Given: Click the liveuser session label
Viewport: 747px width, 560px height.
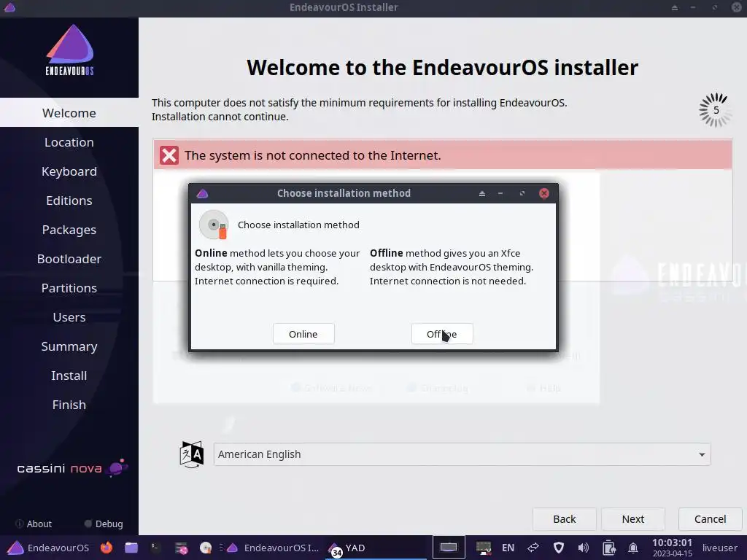Looking at the screenshot, I should pyautogui.click(x=720, y=548).
